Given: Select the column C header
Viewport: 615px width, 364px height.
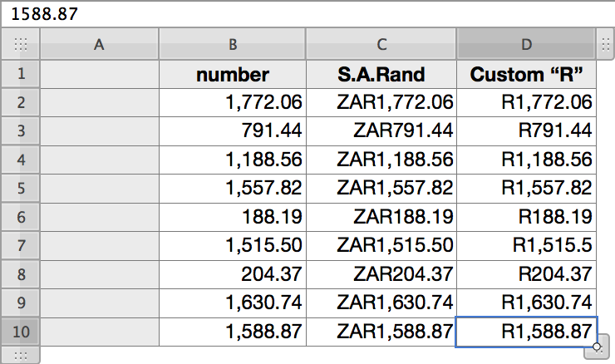Looking at the screenshot, I should 381,44.
